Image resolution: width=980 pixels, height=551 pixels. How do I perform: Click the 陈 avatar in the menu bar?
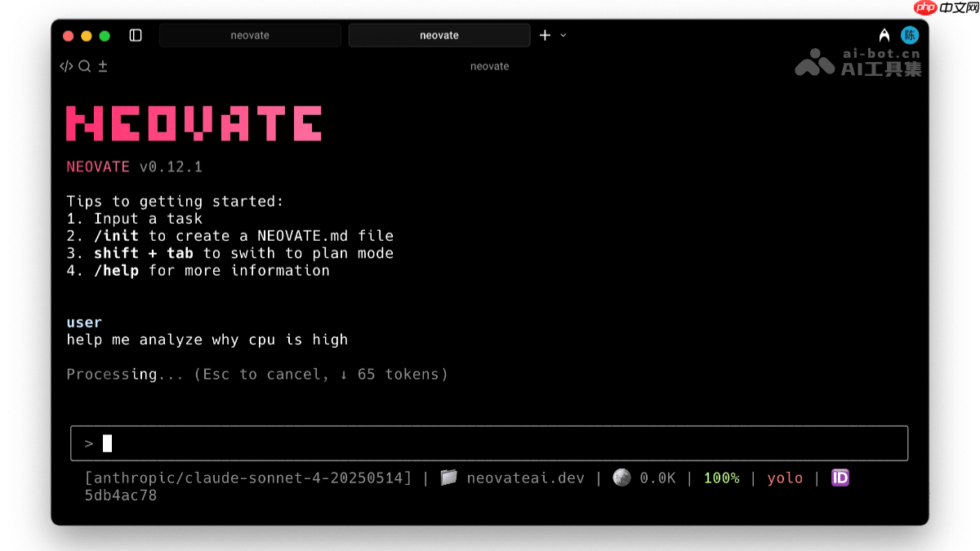(909, 35)
